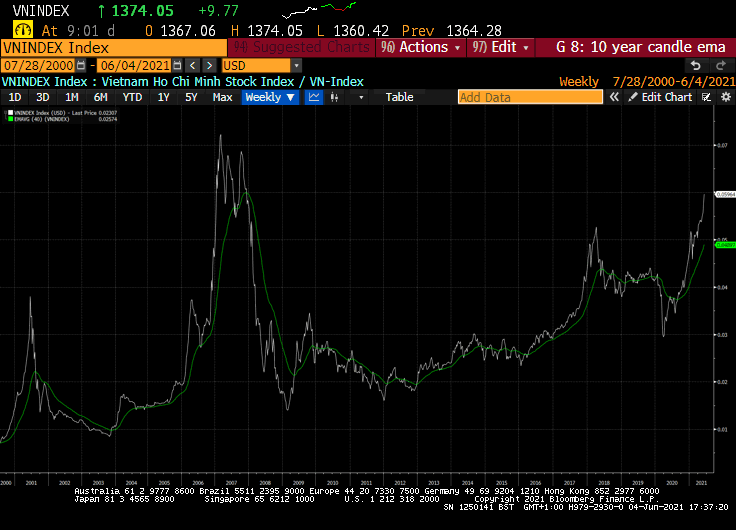Open the Weekly periodicity dropdown
This screenshot has height=530, width=736.
270,97
